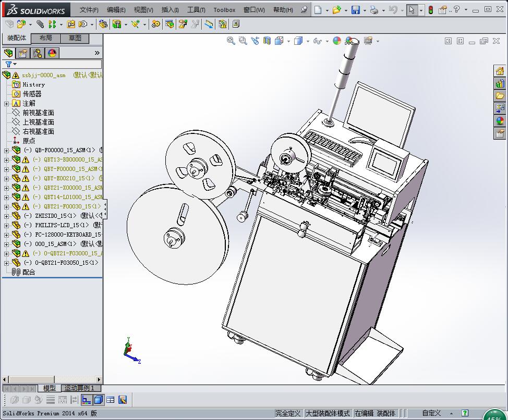508x420 pixels.
Task: Open the SolidWorks Resources home icon
Action: point(500,71)
